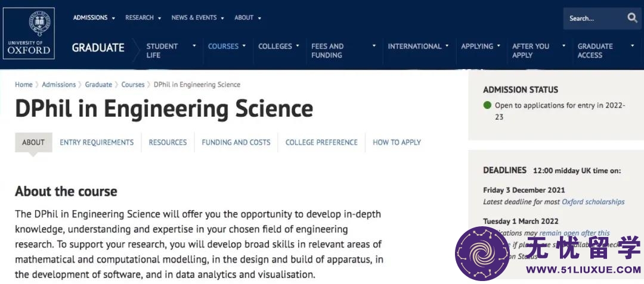Switch to the Funding and Costs tab
Image resolution: width=644 pixels, height=284 pixels.
click(236, 142)
